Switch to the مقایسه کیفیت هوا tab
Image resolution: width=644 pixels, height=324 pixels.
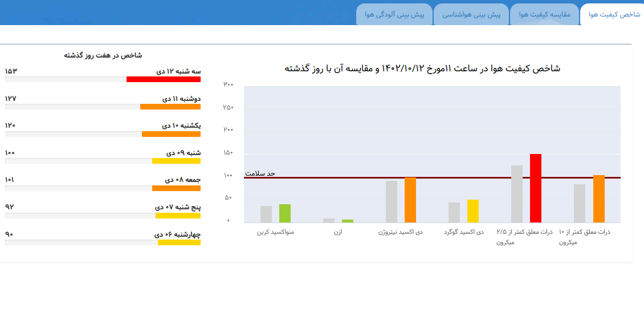[x=544, y=14]
